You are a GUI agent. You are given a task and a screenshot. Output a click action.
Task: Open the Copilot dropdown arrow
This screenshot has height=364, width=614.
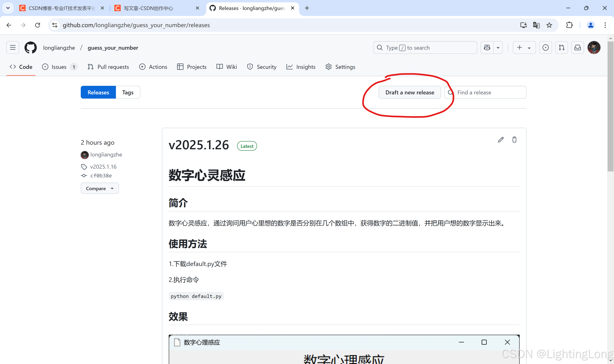tap(498, 47)
